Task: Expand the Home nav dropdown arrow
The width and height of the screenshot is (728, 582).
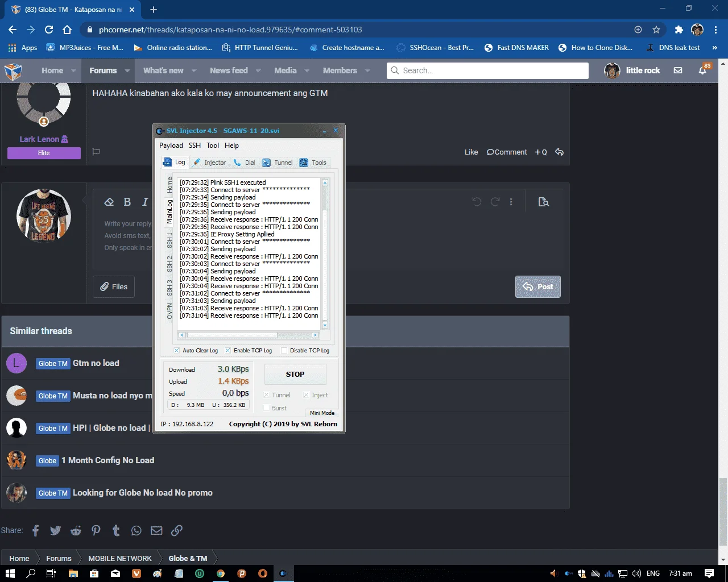Action: coord(73,71)
